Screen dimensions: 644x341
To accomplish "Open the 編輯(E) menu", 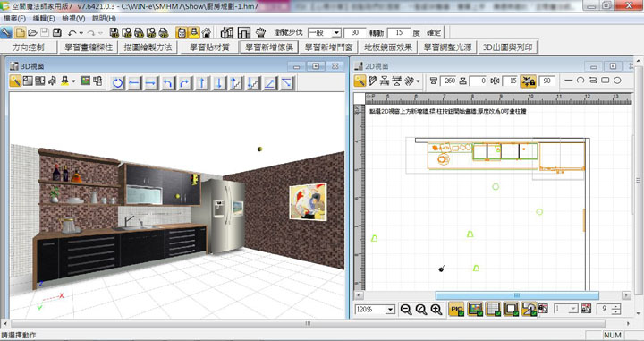I will (x=44, y=19).
